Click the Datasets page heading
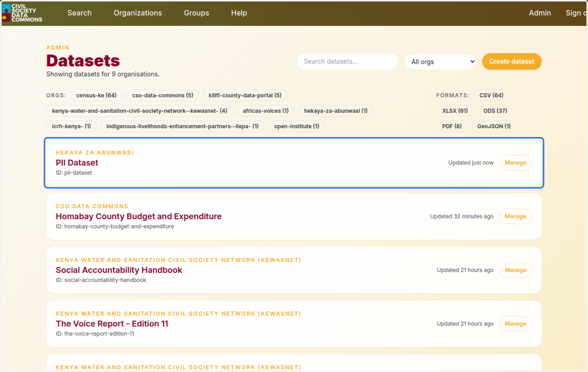The width and height of the screenshot is (588, 372). click(83, 61)
